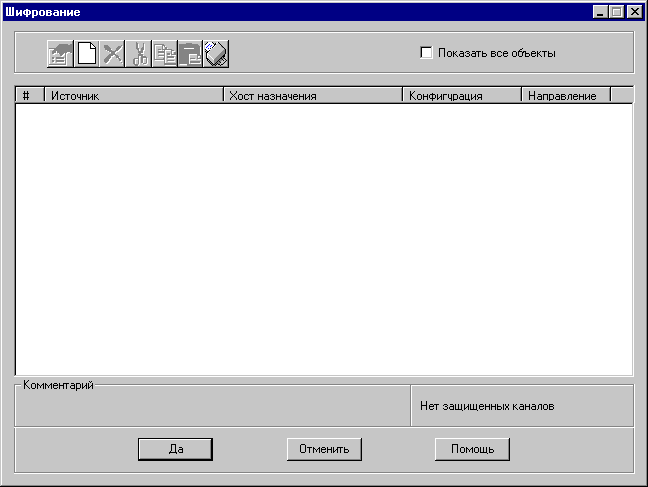Maximize the Шифрование window
The image size is (648, 487).
click(617, 12)
